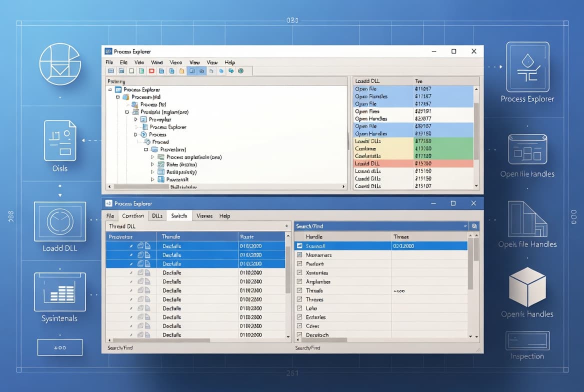The height and width of the screenshot is (392, 584).
Task: Click the first toolbar icon with blue window
Action: (x=111, y=71)
